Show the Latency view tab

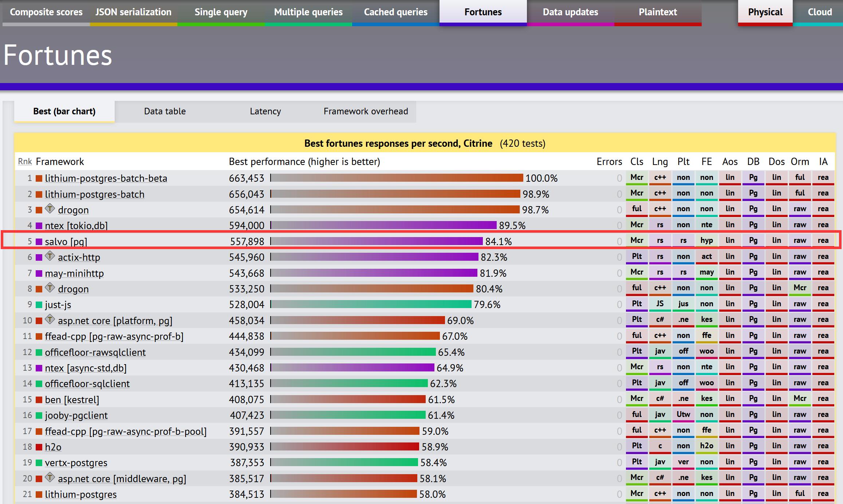(x=265, y=111)
